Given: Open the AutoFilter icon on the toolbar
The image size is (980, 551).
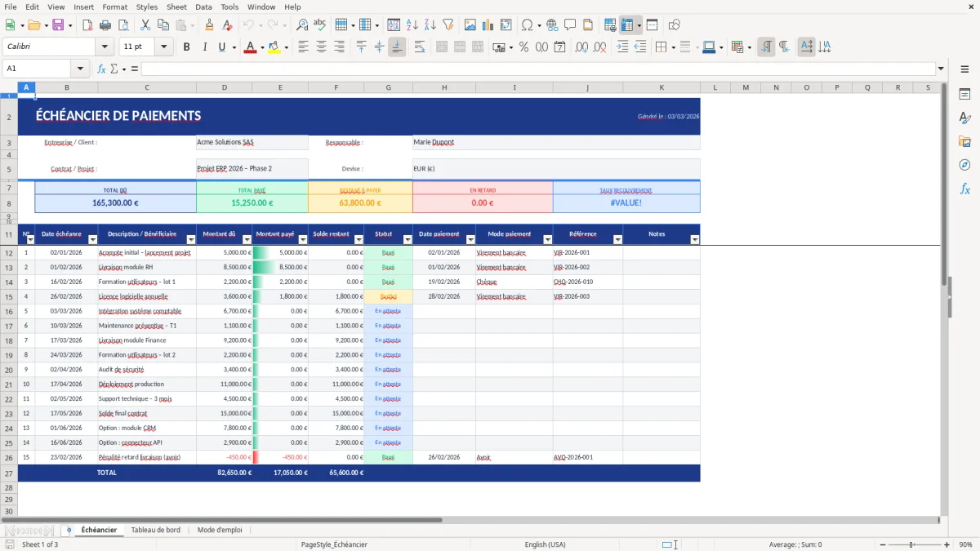Looking at the screenshot, I should click(x=448, y=24).
